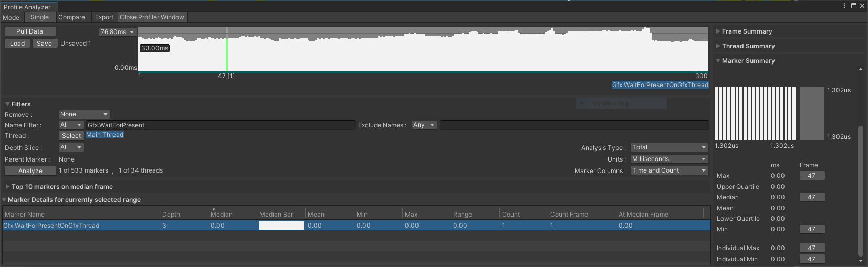
Task: Open Depth Slice All dropdown
Action: [71, 147]
